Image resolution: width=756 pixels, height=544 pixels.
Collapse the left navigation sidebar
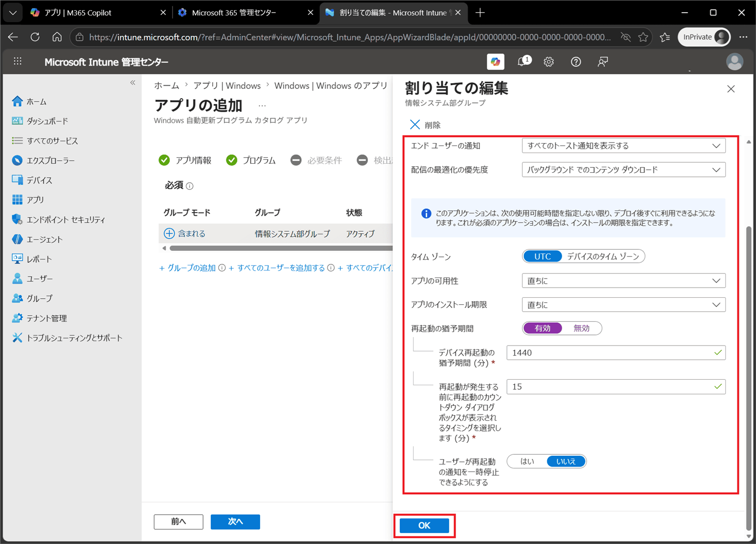click(x=133, y=83)
